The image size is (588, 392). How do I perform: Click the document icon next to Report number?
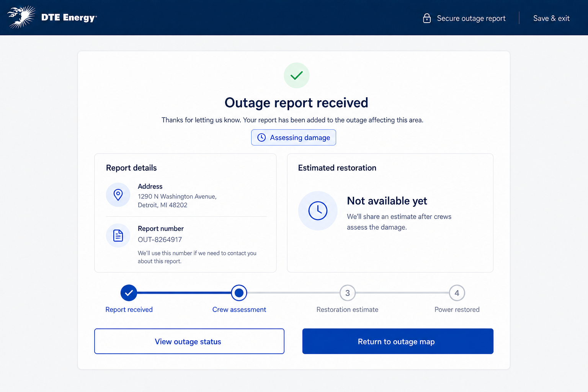pos(118,235)
